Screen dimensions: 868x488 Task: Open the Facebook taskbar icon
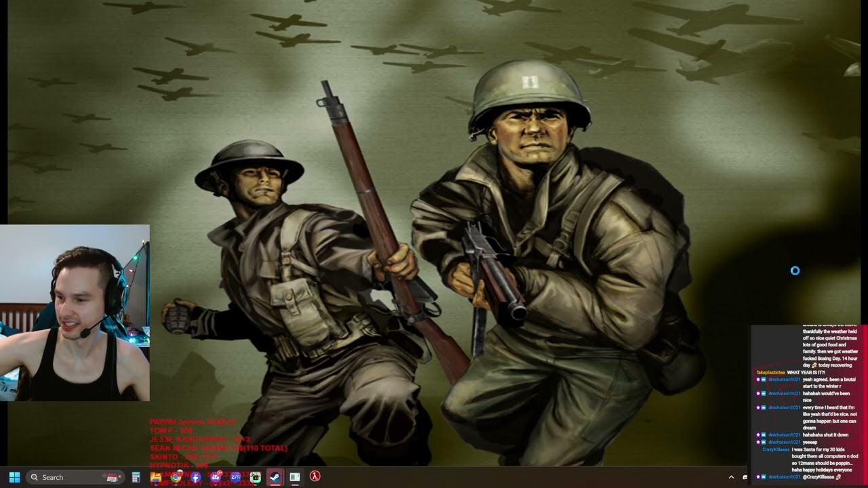(196, 477)
